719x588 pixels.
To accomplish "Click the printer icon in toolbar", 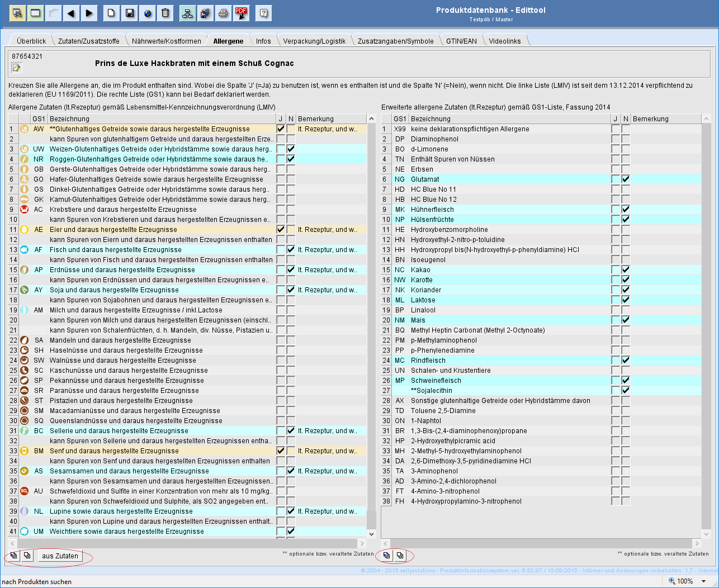I will (223, 13).
